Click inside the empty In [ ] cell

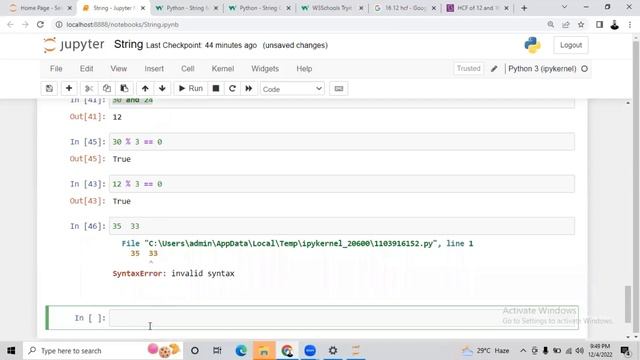click(x=343, y=318)
